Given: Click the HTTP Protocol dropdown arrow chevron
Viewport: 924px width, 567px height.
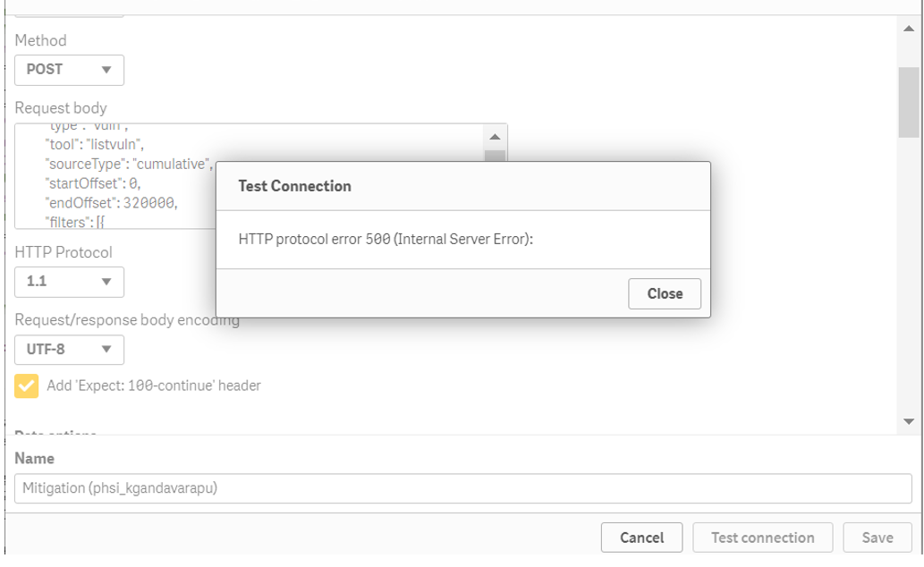Looking at the screenshot, I should 109,282.
